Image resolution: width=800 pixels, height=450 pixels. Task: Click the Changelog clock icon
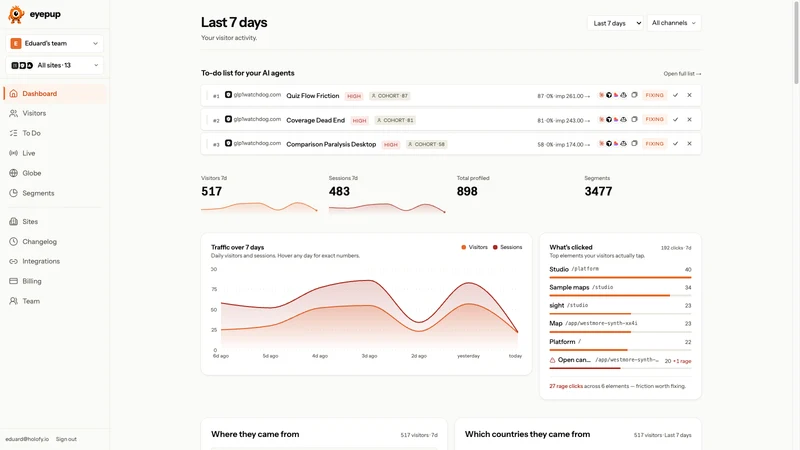[14, 241]
